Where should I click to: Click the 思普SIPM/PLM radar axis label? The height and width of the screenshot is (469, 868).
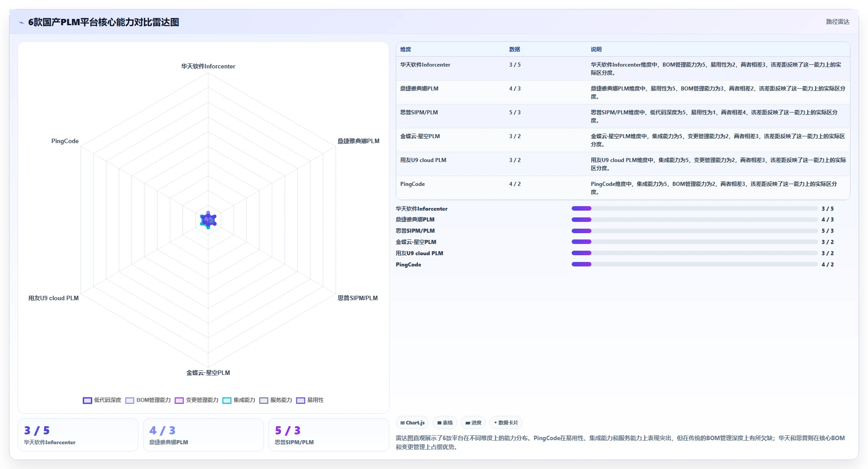[358, 298]
